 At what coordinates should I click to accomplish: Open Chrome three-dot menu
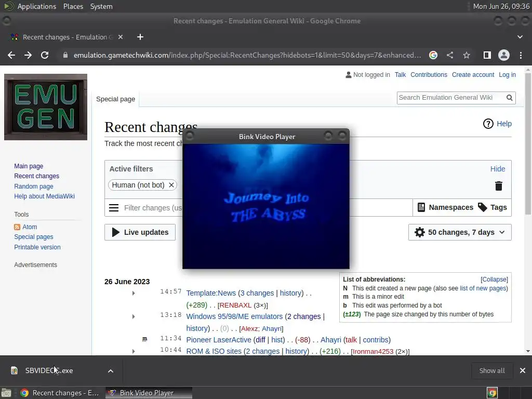coord(521,55)
